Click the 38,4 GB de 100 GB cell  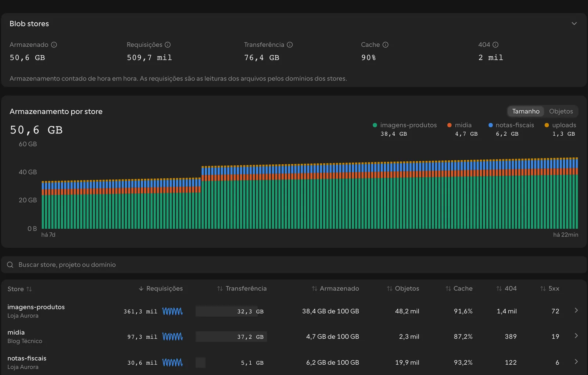[x=330, y=311]
